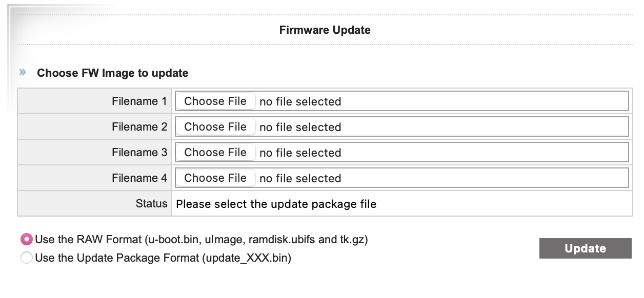Click 'no file selected' text in Filename 3 field
Screen dimensions: 644x298
[300, 153]
